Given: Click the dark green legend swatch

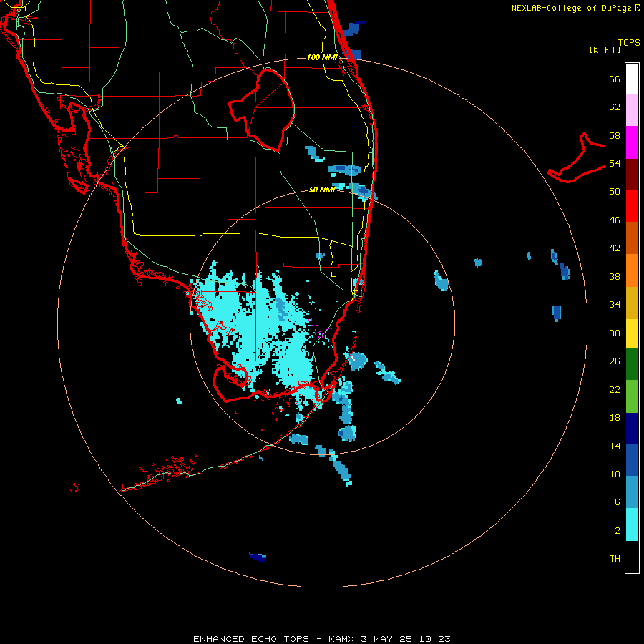Looking at the screenshot, I should 632,364.
